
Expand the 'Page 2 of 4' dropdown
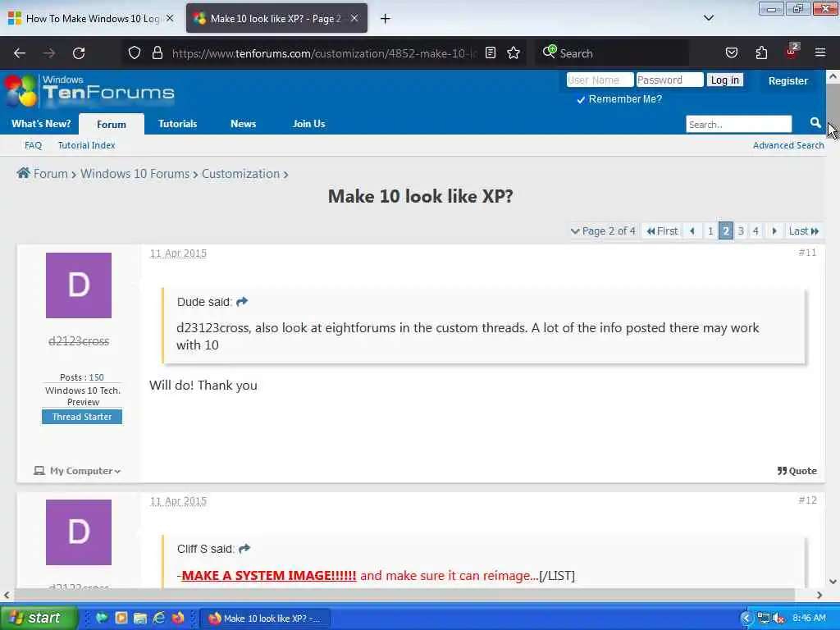[x=603, y=231]
